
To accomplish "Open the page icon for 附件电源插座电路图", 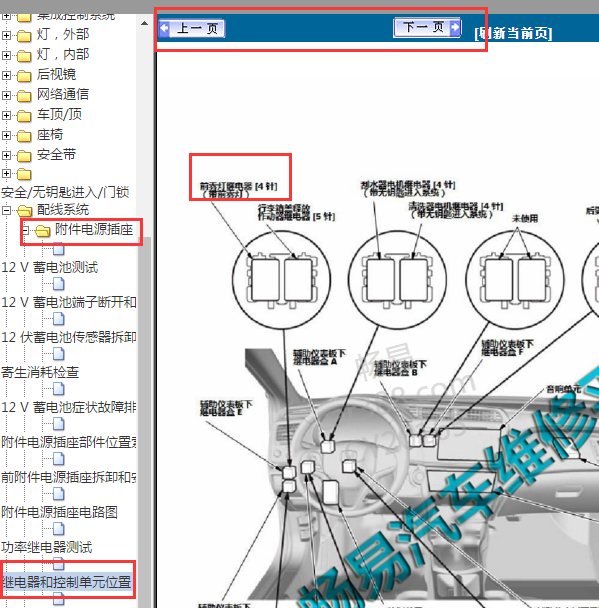I will point(59,494).
